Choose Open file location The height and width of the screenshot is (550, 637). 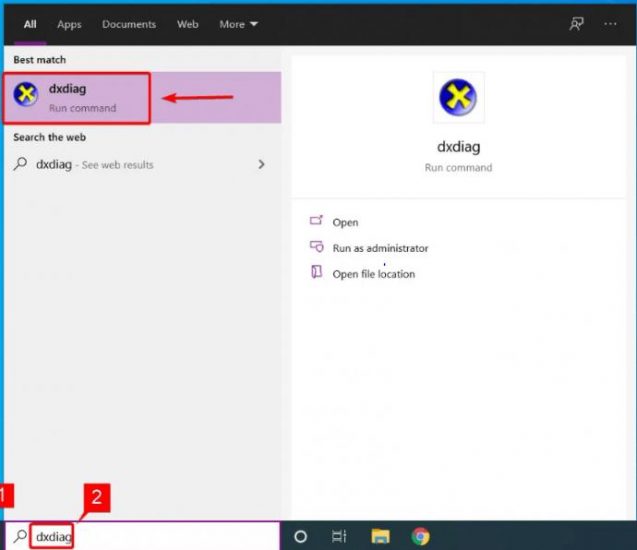pyautogui.click(x=374, y=274)
